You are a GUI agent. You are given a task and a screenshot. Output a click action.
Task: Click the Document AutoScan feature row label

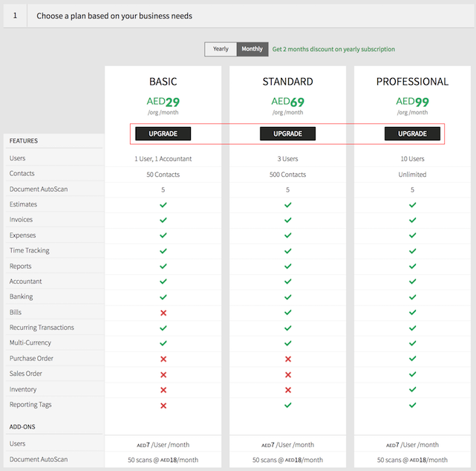pyautogui.click(x=39, y=189)
